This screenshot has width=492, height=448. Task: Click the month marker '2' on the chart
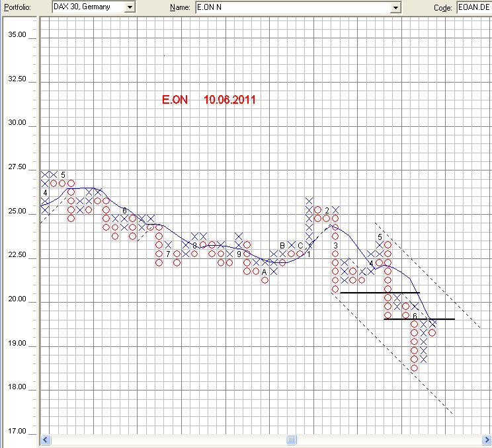(x=327, y=210)
